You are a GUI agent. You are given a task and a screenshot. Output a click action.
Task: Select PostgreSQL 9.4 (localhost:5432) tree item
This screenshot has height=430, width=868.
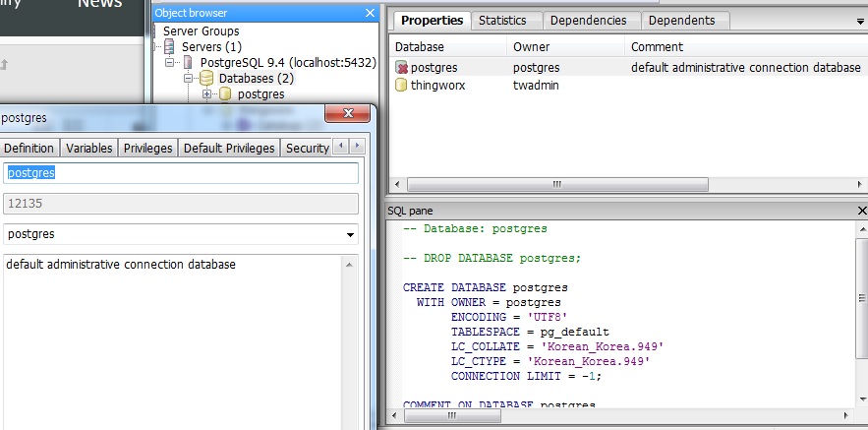click(288, 63)
